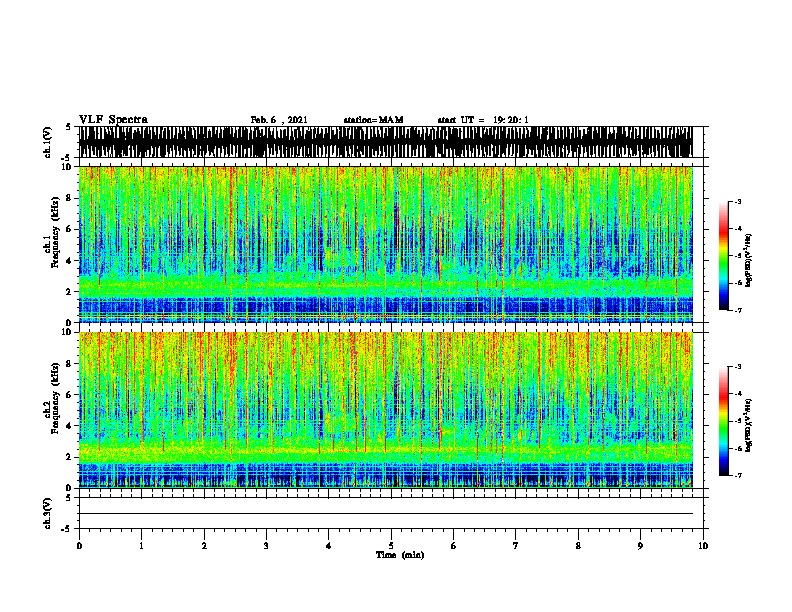Viewport: 792px width, 612px height.
Task: Click the "8" tick on the time axis
Action: (x=578, y=546)
